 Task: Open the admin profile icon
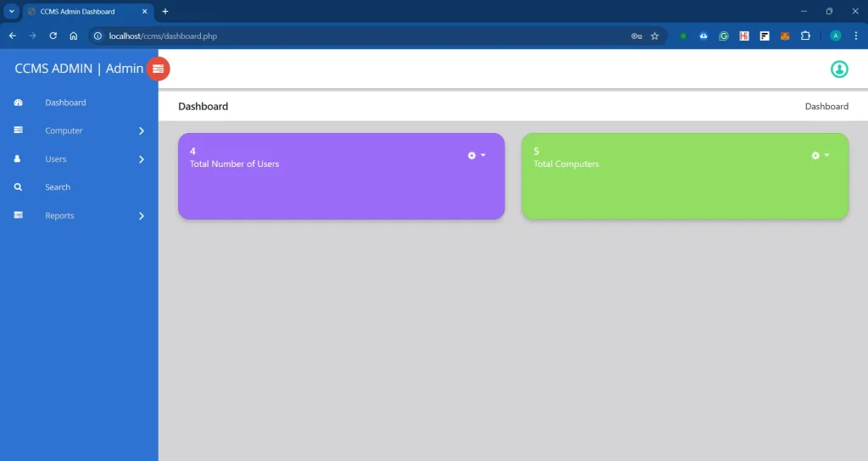839,69
